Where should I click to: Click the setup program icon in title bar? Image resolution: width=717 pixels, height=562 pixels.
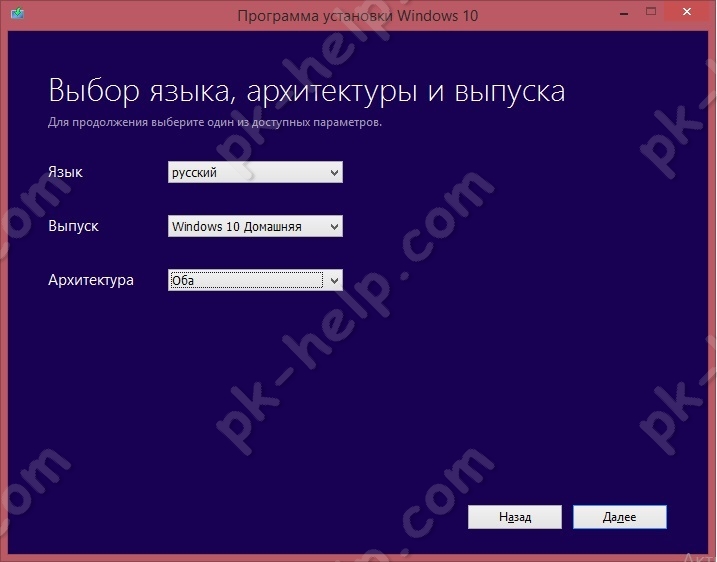(17, 13)
